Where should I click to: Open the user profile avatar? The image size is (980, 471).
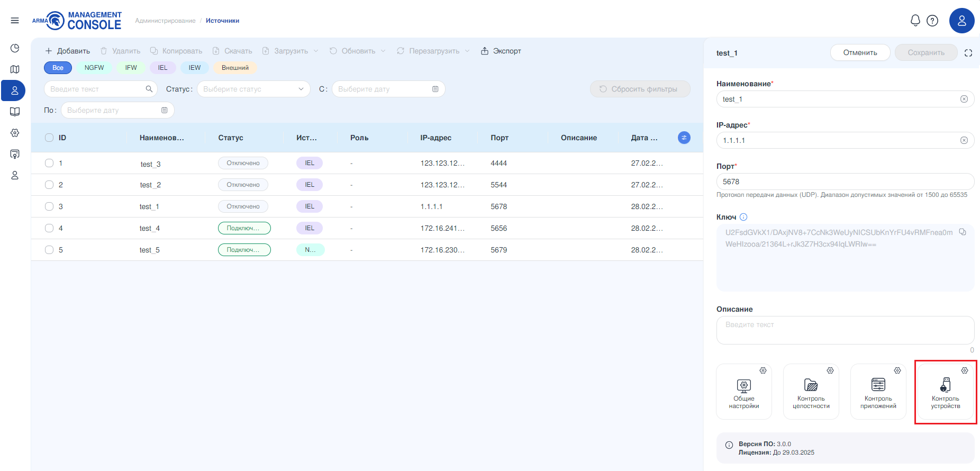(x=962, y=21)
